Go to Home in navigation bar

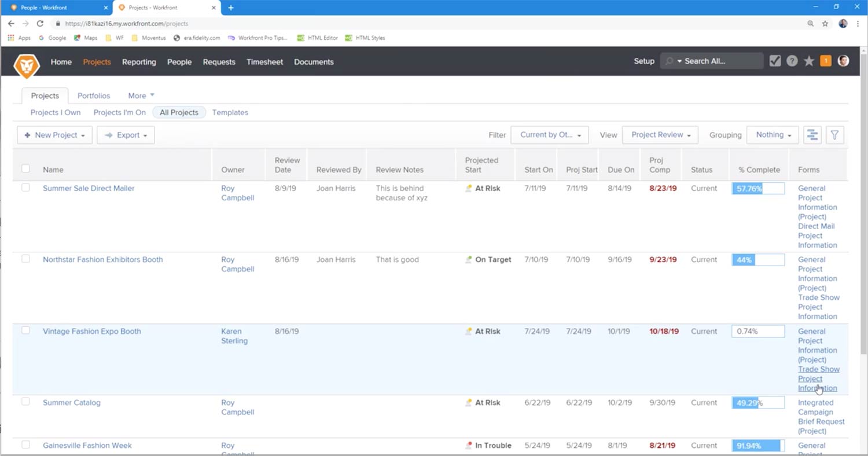coord(61,62)
